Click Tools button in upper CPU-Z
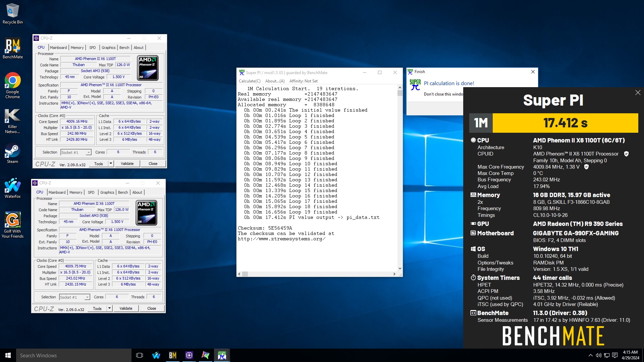The height and width of the screenshot is (362, 644). coord(99,164)
